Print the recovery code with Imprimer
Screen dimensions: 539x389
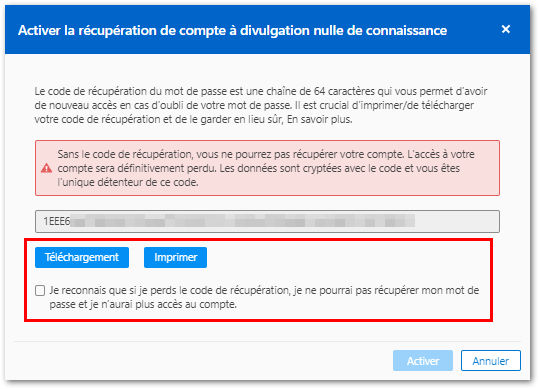(175, 257)
